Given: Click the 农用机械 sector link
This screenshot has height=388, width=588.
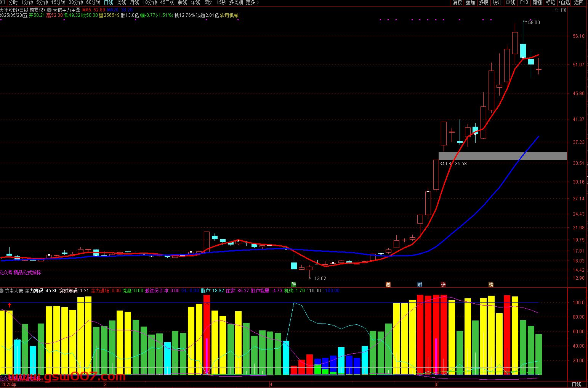Looking at the screenshot, I should [229, 15].
